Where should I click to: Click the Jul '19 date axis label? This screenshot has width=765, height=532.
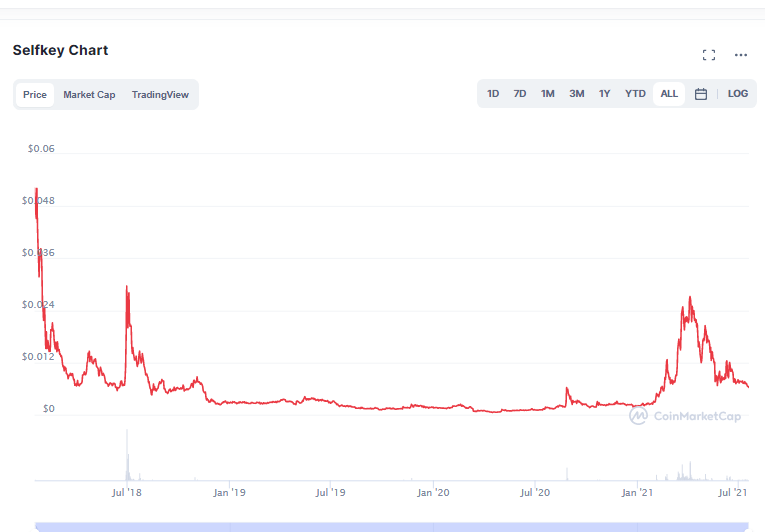[330, 492]
